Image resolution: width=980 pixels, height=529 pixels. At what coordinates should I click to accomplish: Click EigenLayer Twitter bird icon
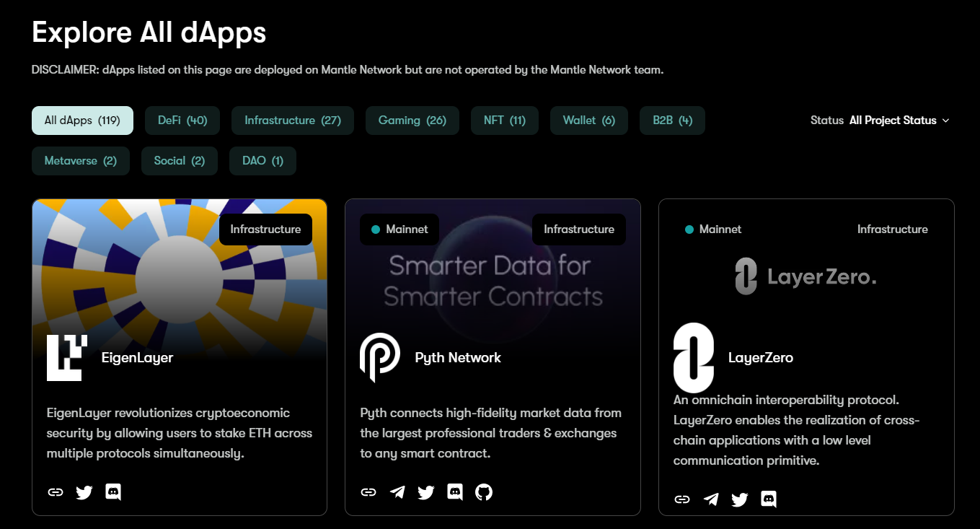(x=84, y=492)
